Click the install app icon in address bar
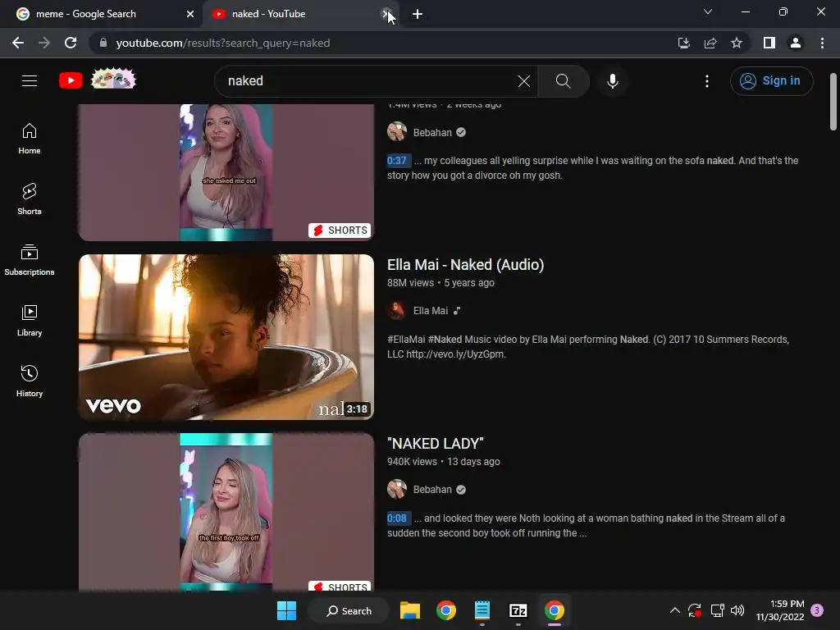 pyautogui.click(x=683, y=43)
